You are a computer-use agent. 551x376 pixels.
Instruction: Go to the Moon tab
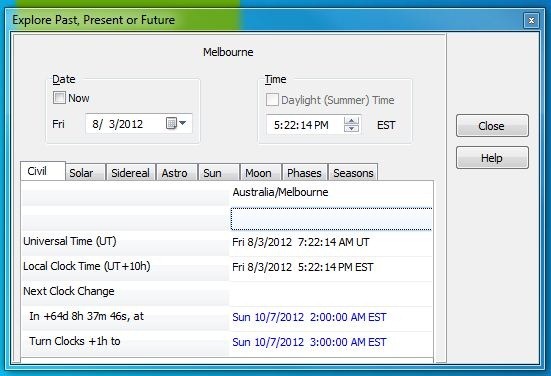260,173
